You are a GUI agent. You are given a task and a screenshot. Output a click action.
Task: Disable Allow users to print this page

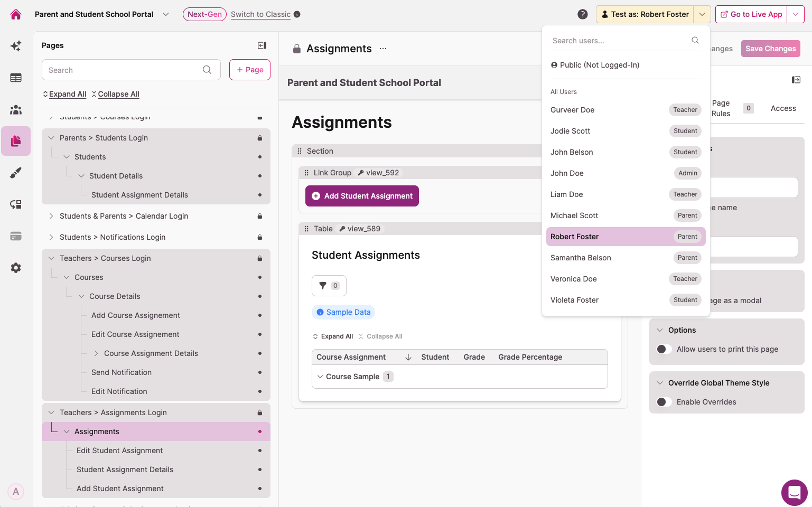coord(664,349)
